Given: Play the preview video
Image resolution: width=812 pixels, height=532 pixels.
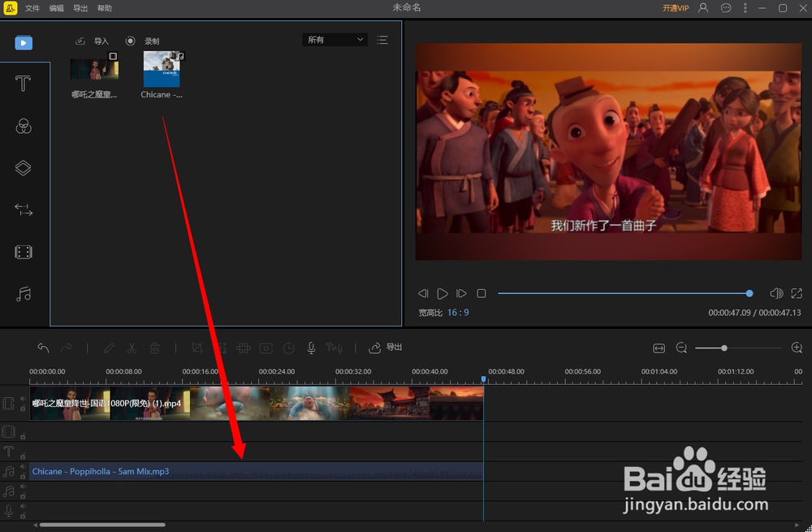Looking at the screenshot, I should pos(443,294).
